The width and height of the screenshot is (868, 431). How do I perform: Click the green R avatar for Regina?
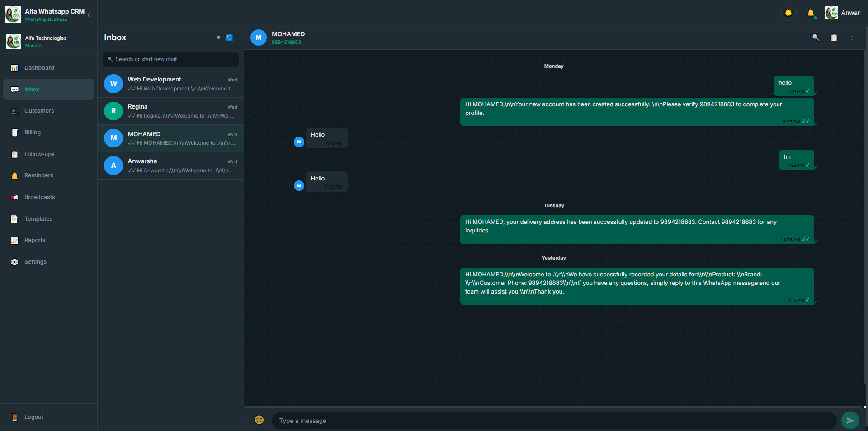(113, 111)
